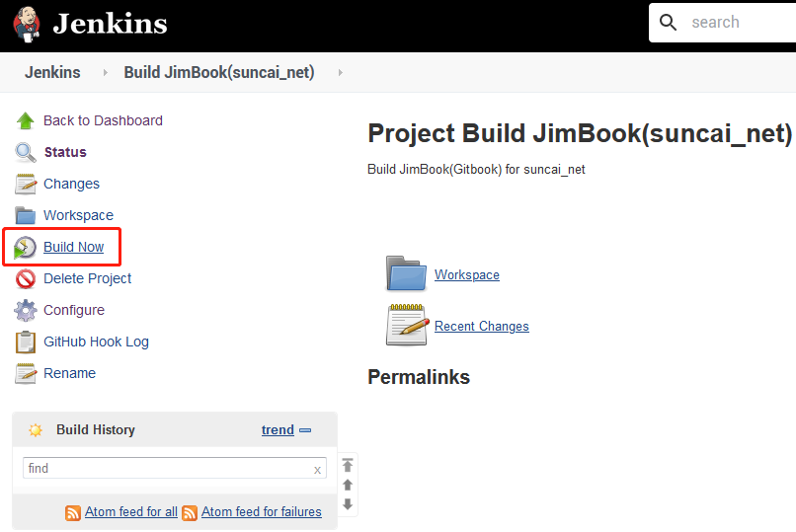Click the Changes notepad icon
The height and width of the screenshot is (532, 796).
pyautogui.click(x=26, y=185)
